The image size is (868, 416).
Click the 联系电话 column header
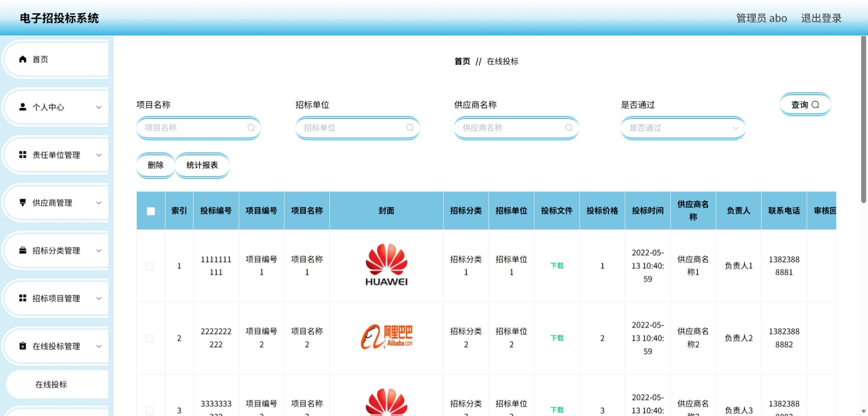coord(784,210)
